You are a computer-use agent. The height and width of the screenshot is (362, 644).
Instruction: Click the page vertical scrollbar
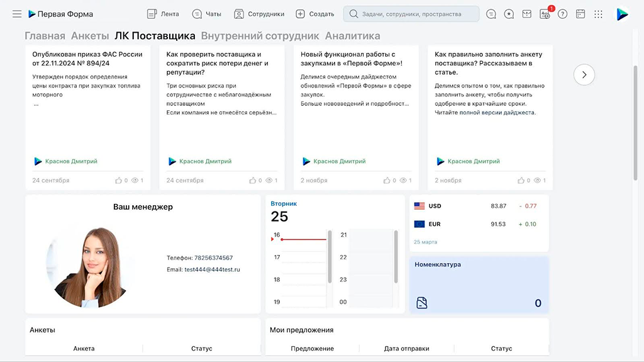(x=635, y=123)
